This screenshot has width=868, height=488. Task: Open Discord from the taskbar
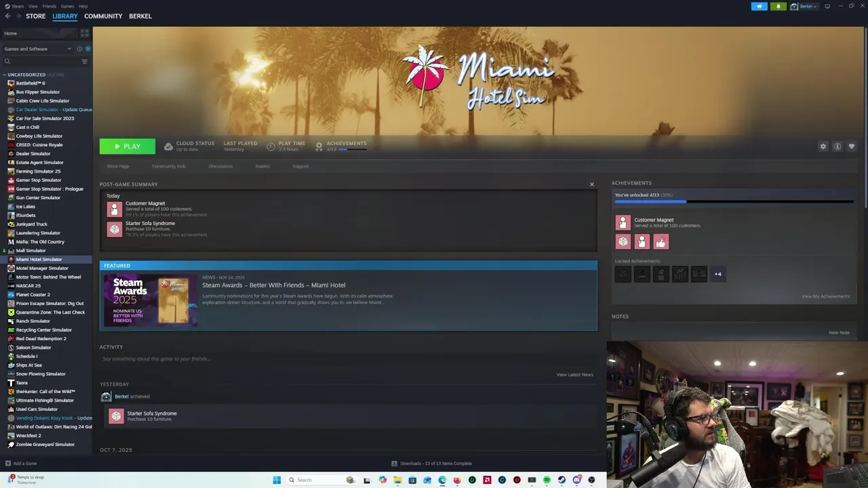(576, 480)
